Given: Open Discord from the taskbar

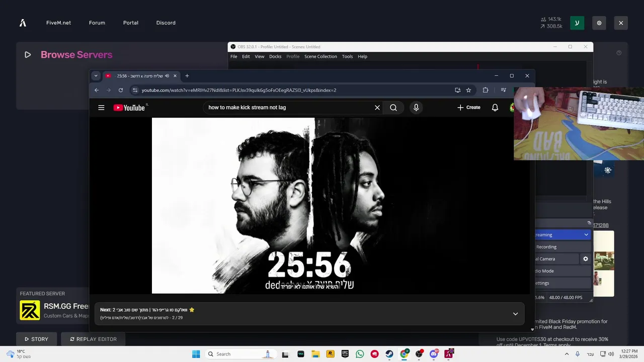Looking at the screenshot, I should point(434,354).
